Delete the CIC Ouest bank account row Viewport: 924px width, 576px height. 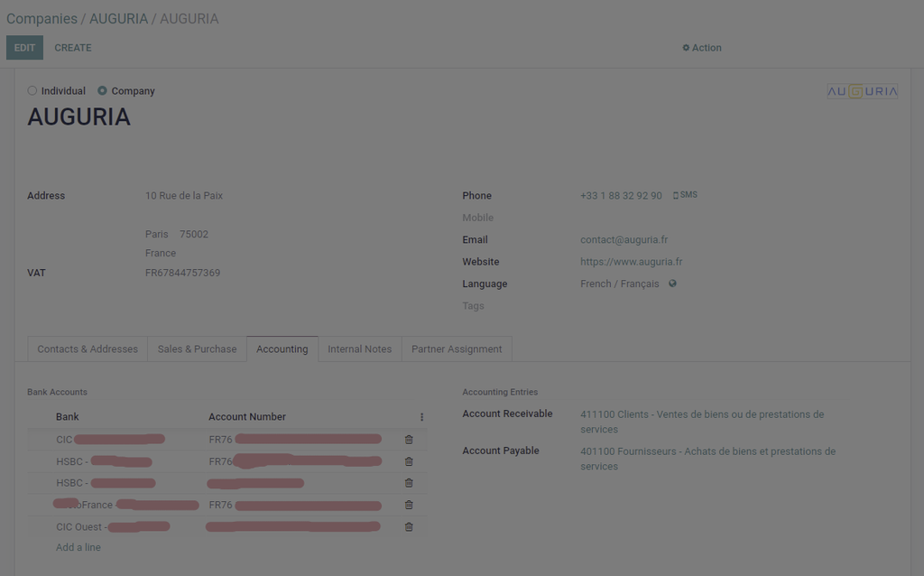409,527
